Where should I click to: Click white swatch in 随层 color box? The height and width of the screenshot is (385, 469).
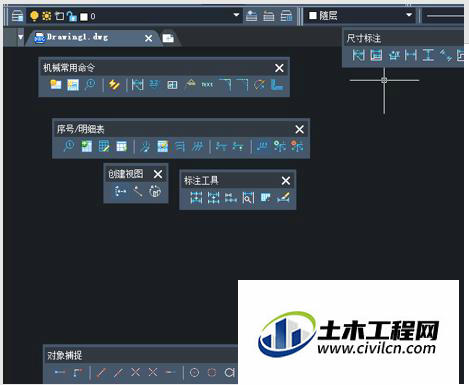313,16
